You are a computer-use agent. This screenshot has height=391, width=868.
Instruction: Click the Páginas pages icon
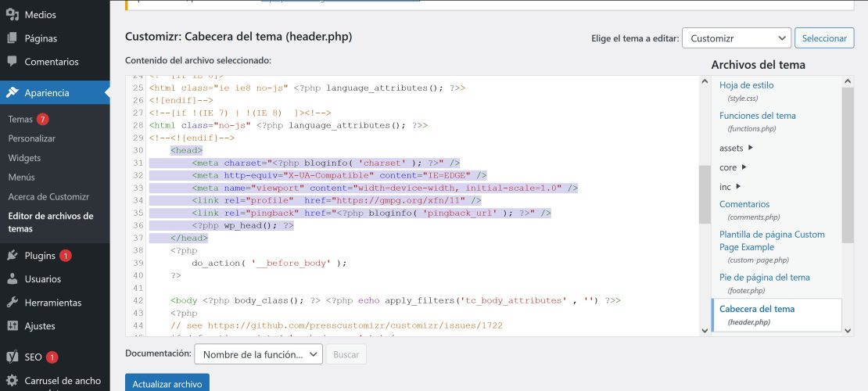pos(13,38)
